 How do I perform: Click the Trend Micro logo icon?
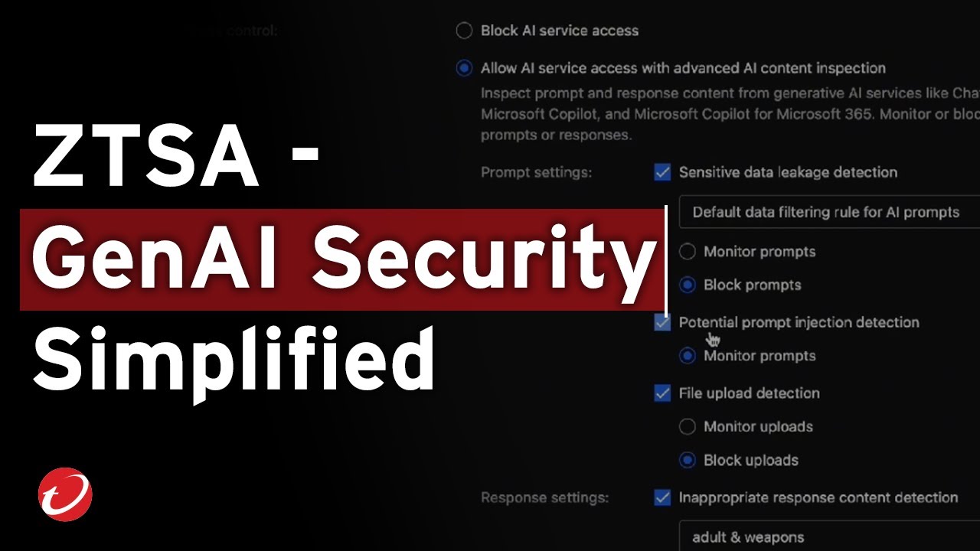(65, 494)
